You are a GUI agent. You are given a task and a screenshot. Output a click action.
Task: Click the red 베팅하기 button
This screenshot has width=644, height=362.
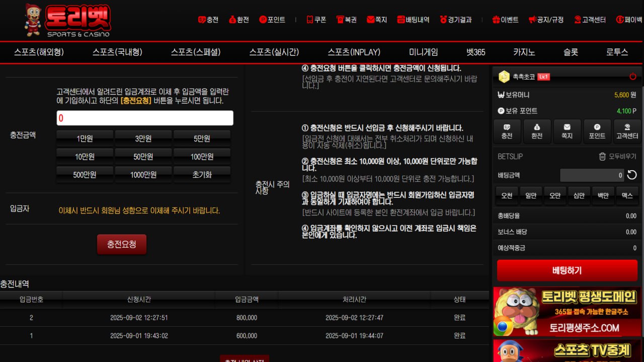(567, 270)
